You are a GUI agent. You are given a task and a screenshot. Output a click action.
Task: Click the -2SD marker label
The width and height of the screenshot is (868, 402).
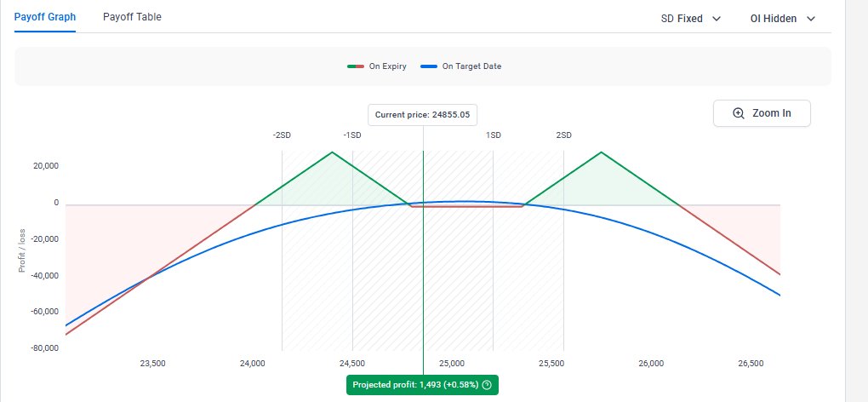coord(282,135)
